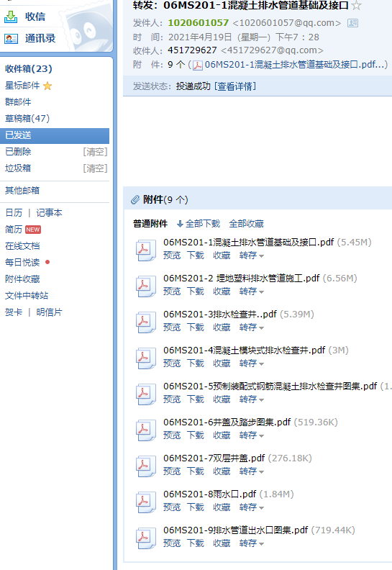Screen dimensions: 392x570
Task: Click PDF icon of 06MS201-5预制装配式钢筋混凝土排水检查井图集.pdf
Action: pyautogui.click(x=145, y=394)
